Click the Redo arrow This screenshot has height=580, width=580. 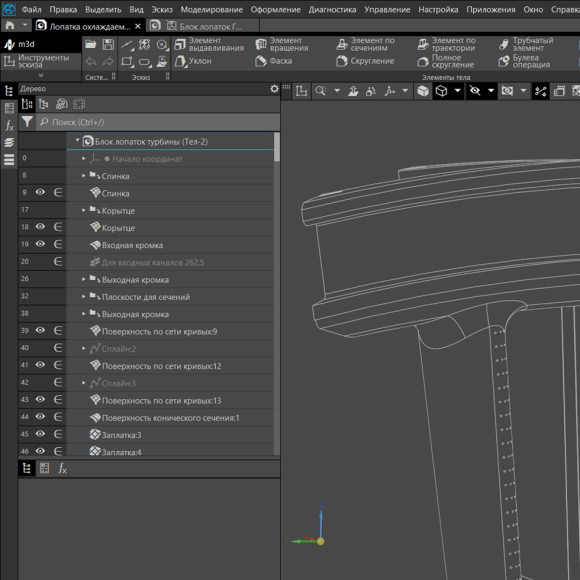(x=108, y=62)
